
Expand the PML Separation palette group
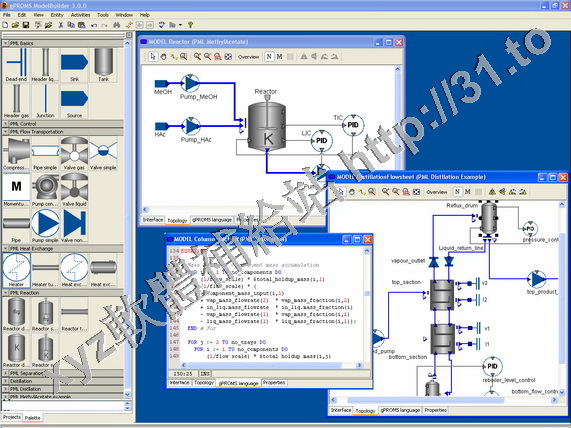point(5,373)
